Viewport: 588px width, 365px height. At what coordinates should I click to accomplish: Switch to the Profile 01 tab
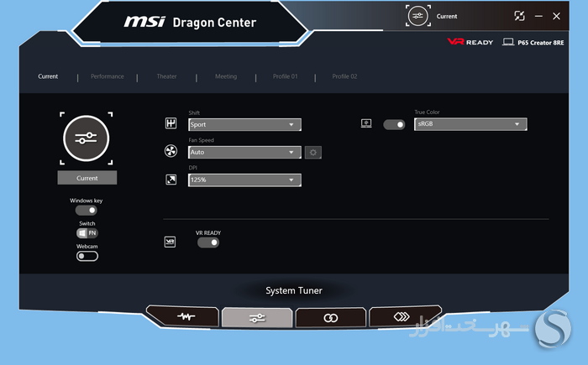(285, 76)
